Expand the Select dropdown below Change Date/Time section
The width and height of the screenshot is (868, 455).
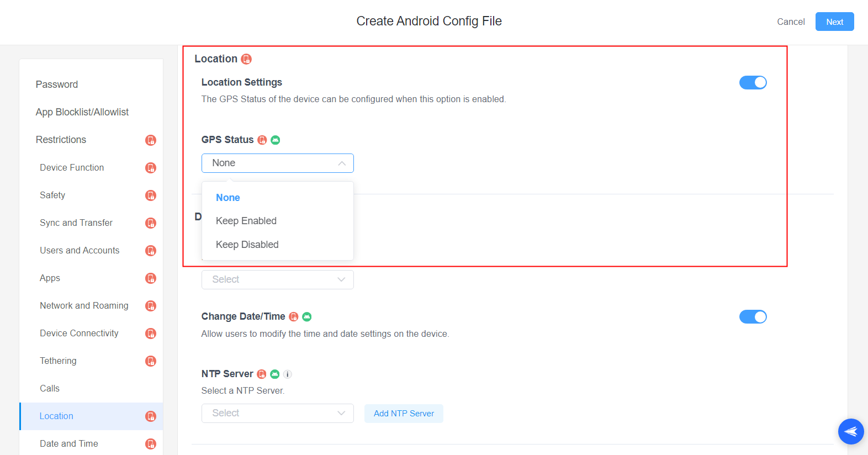[277, 279]
